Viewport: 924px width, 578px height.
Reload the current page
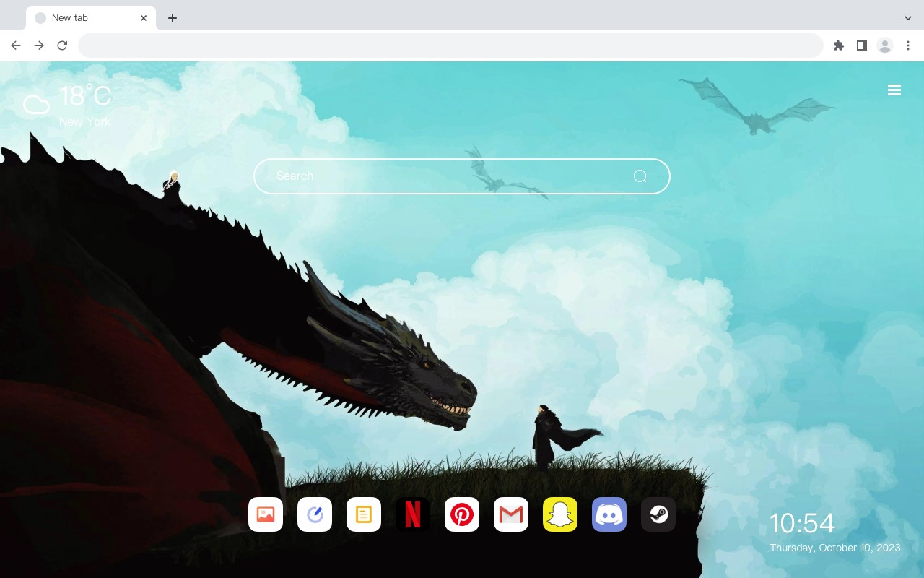pos(62,46)
